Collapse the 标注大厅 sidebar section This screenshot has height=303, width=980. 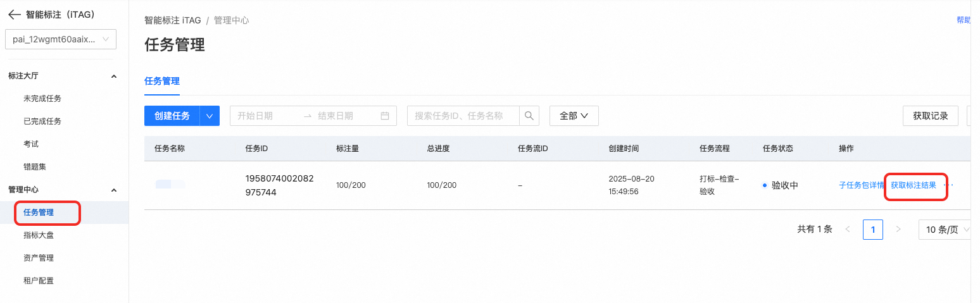(114, 76)
